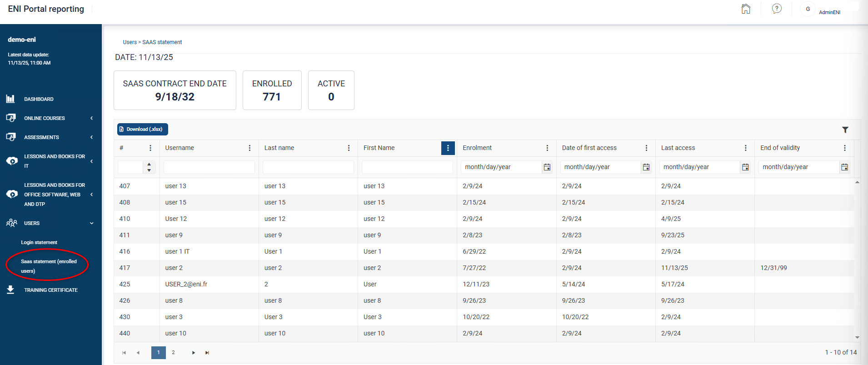Download the table as xlsx
Viewport: 868px width, 365px height.
[143, 129]
